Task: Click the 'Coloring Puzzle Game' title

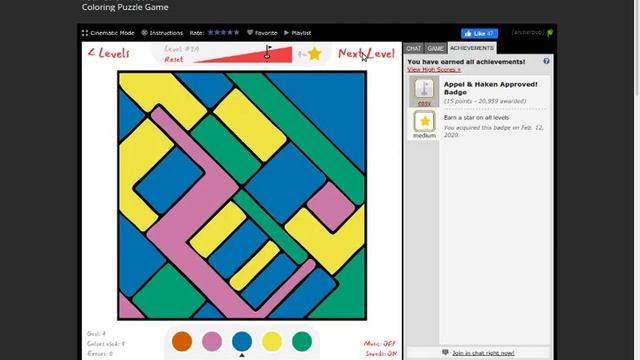Action: tap(125, 7)
